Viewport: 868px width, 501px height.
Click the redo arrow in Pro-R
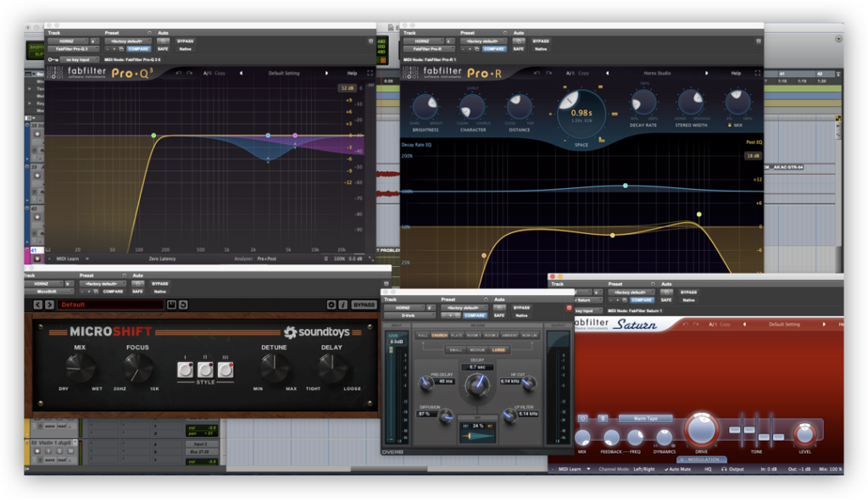pos(548,73)
